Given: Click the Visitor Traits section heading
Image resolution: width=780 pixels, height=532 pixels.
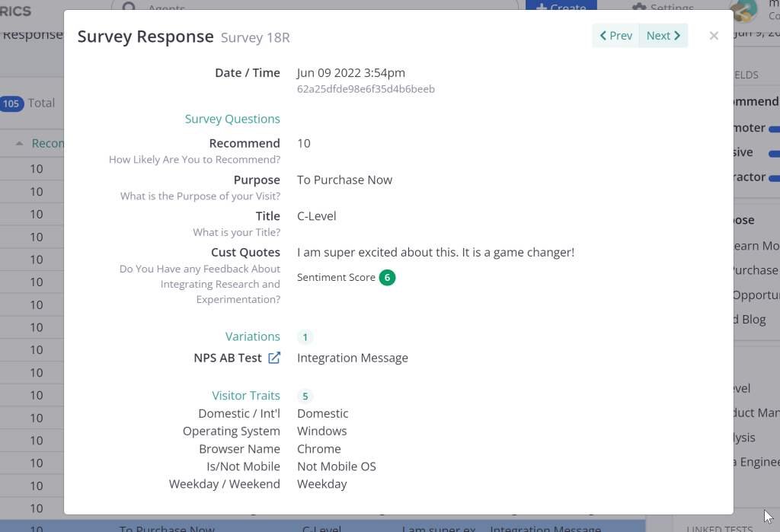Looking at the screenshot, I should pos(245,396).
